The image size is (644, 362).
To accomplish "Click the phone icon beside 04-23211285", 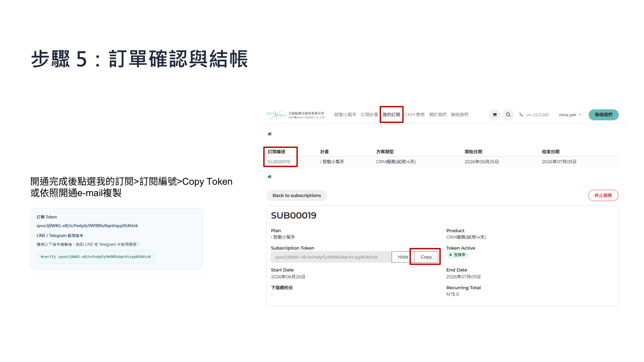I will tap(521, 115).
